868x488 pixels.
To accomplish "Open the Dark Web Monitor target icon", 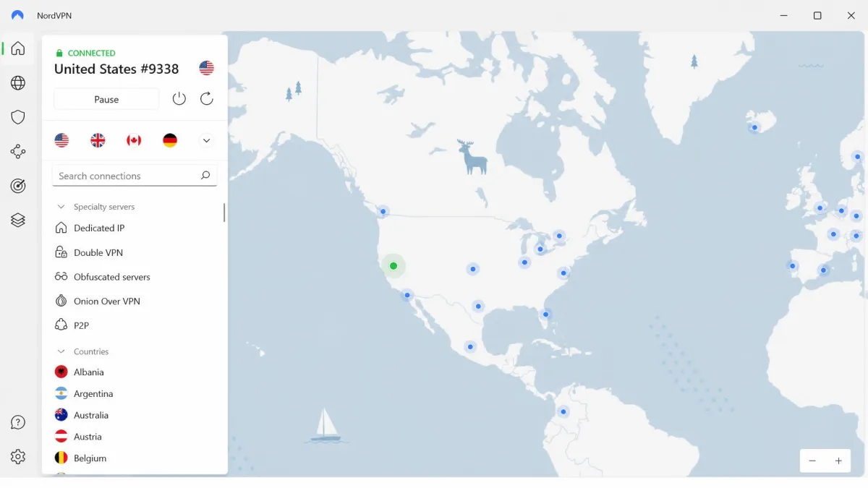I will tap(18, 186).
